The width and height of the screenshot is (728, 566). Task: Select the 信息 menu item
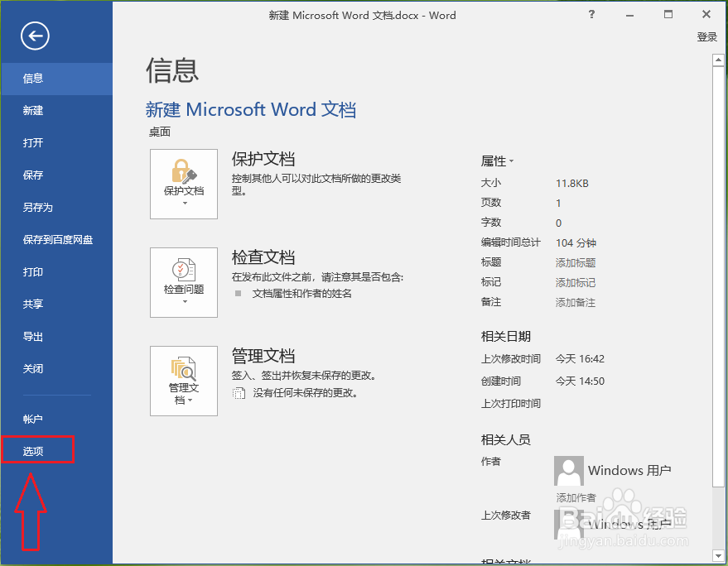click(56, 79)
